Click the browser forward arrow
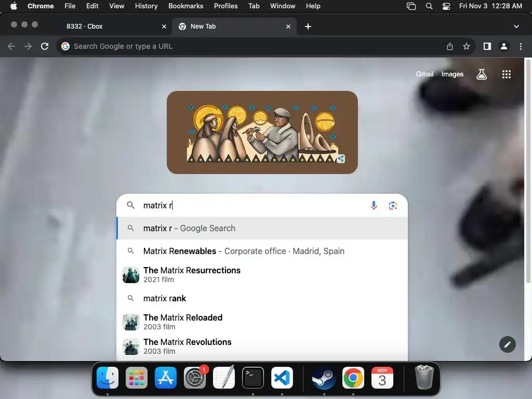 [x=28, y=46]
